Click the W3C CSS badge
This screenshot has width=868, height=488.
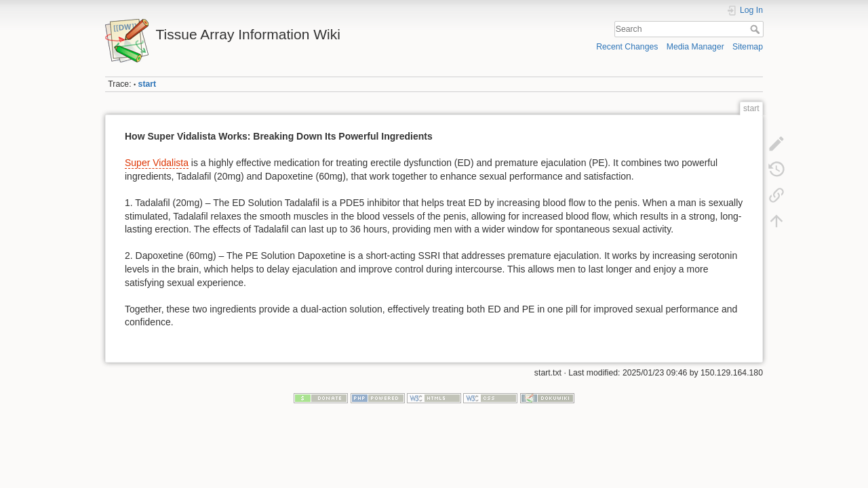click(490, 399)
